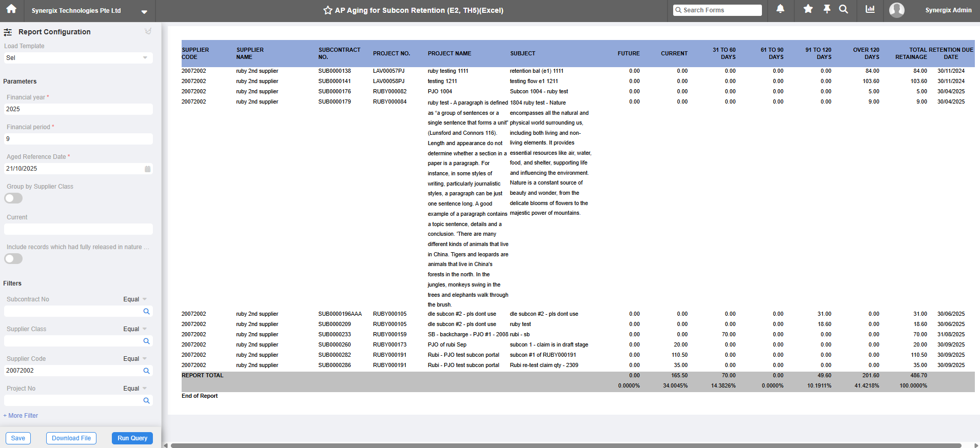Click subcontract SUB0000179 cell
This screenshot has width=980, height=448.
(335, 102)
